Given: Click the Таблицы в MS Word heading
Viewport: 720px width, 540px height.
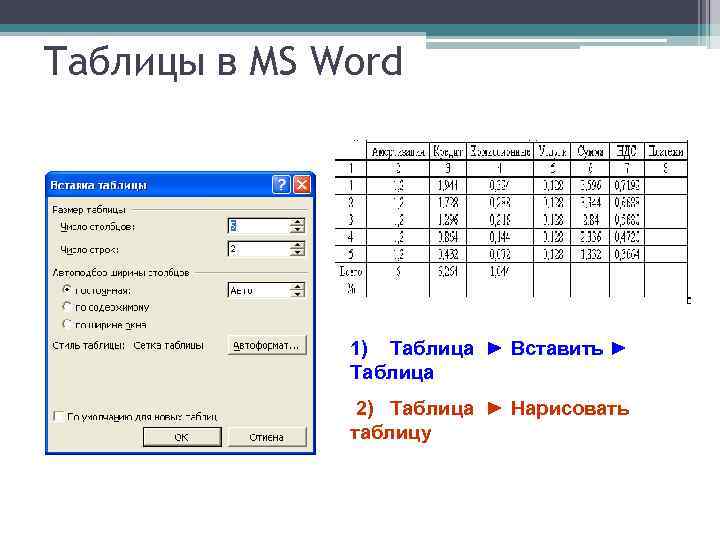Looking at the screenshot, I should [x=223, y=61].
